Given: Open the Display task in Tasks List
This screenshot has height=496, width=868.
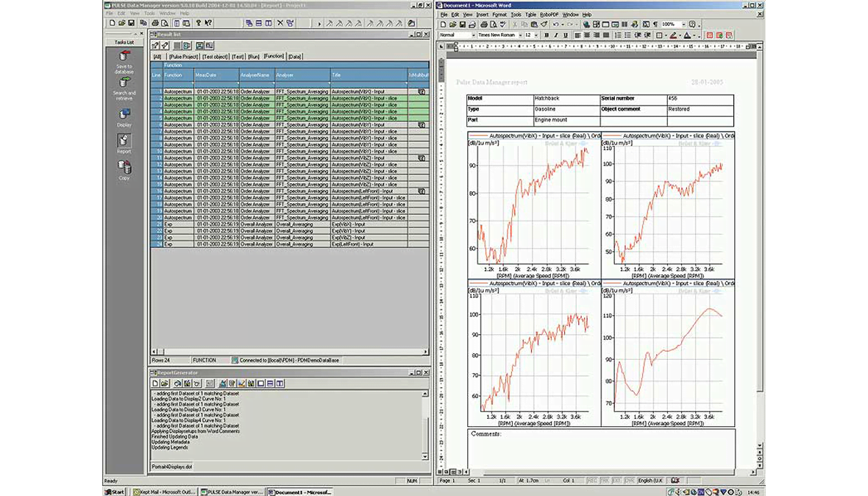Looking at the screenshot, I should pyautogui.click(x=124, y=112).
